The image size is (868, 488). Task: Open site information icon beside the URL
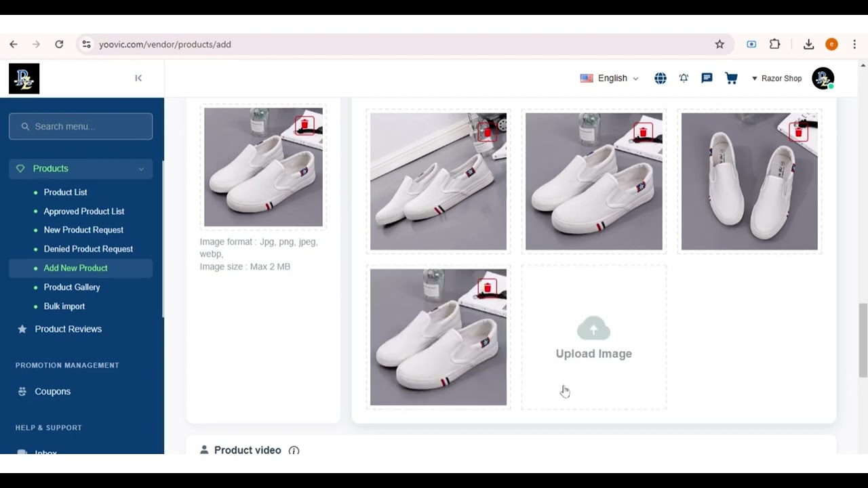click(86, 44)
